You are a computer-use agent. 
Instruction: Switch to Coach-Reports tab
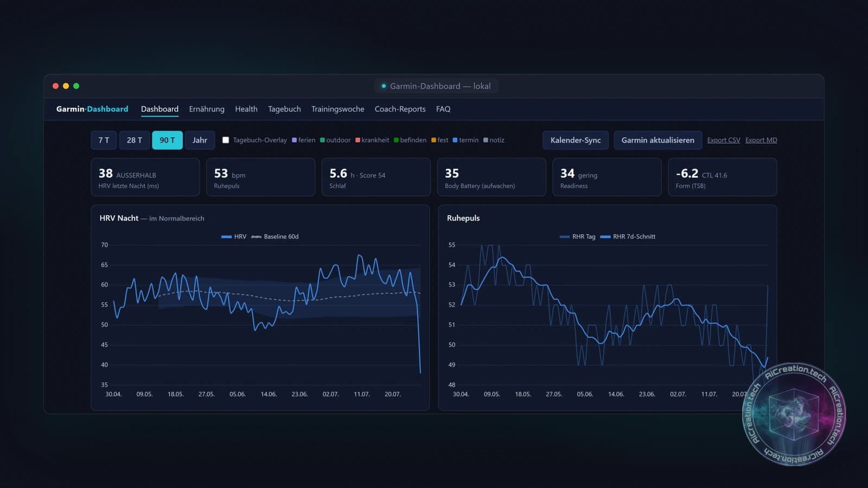pos(400,109)
